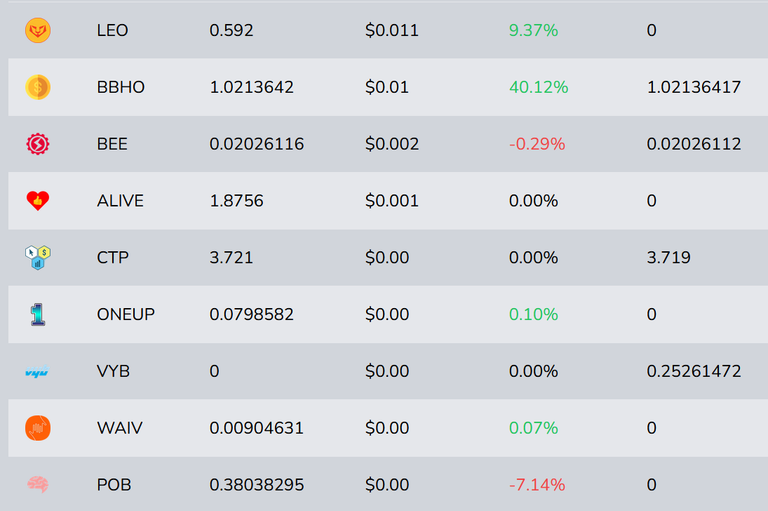
Task: Click the 40.12% BBHO change
Action: tap(539, 87)
